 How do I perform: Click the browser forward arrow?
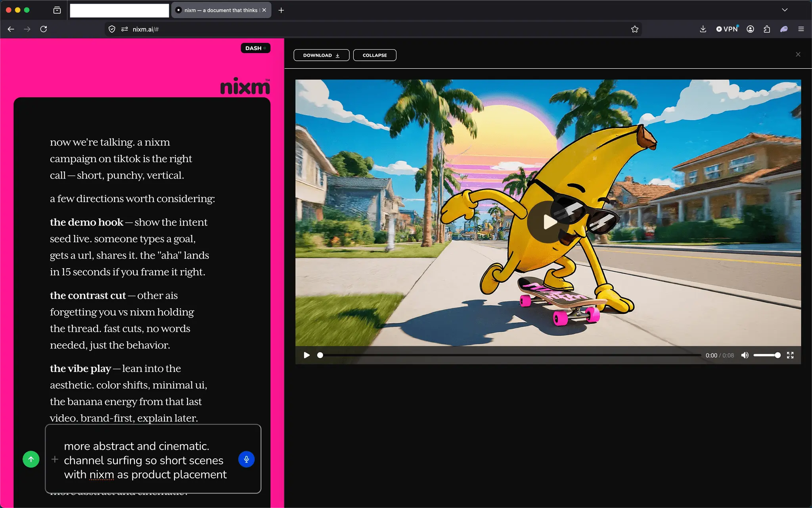pyautogui.click(x=27, y=29)
